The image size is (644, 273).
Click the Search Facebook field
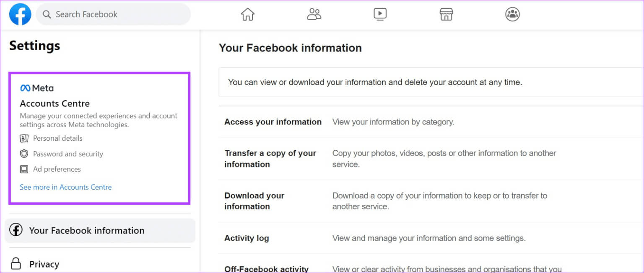[113, 14]
